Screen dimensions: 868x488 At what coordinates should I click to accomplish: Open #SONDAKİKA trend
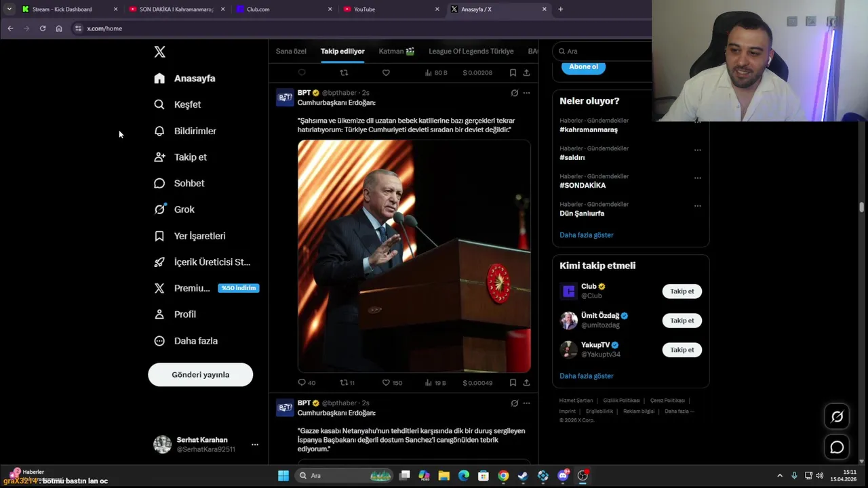[x=583, y=185]
